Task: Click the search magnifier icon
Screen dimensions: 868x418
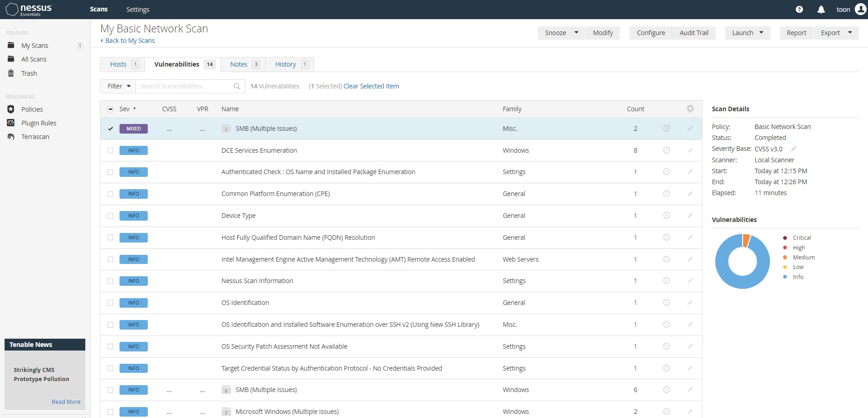Action: pos(237,86)
